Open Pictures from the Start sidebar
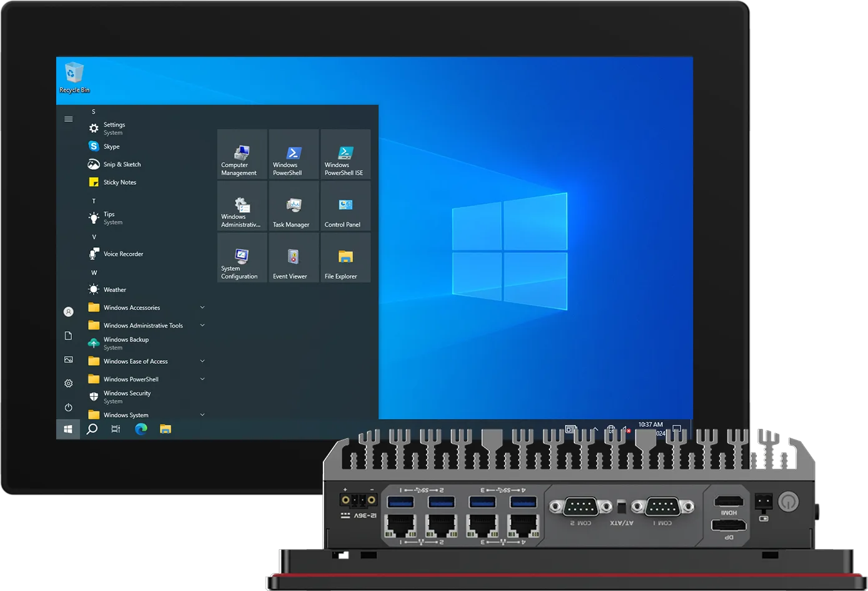This screenshot has height=591, width=868. click(x=69, y=359)
